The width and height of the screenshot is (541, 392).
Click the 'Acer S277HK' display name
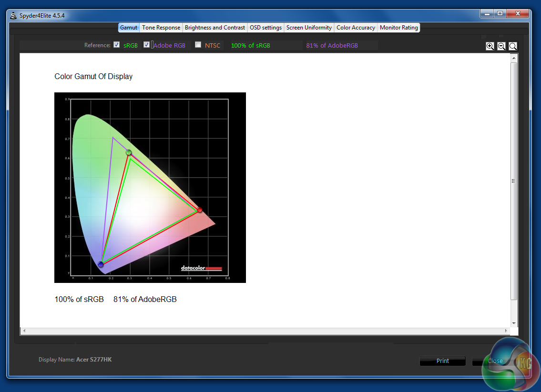pos(94,360)
